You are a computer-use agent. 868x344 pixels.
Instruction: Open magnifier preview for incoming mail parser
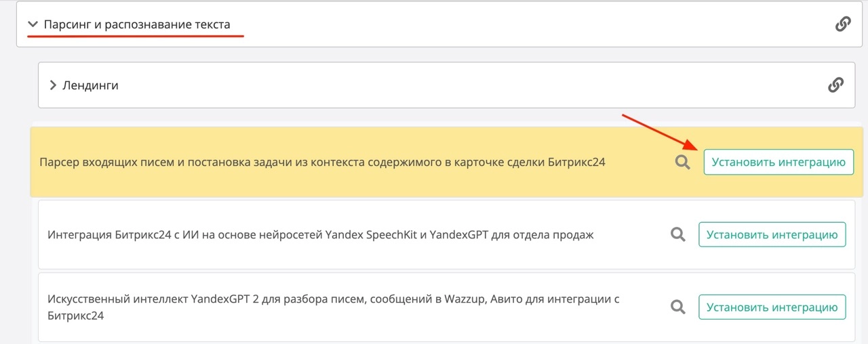click(x=682, y=163)
